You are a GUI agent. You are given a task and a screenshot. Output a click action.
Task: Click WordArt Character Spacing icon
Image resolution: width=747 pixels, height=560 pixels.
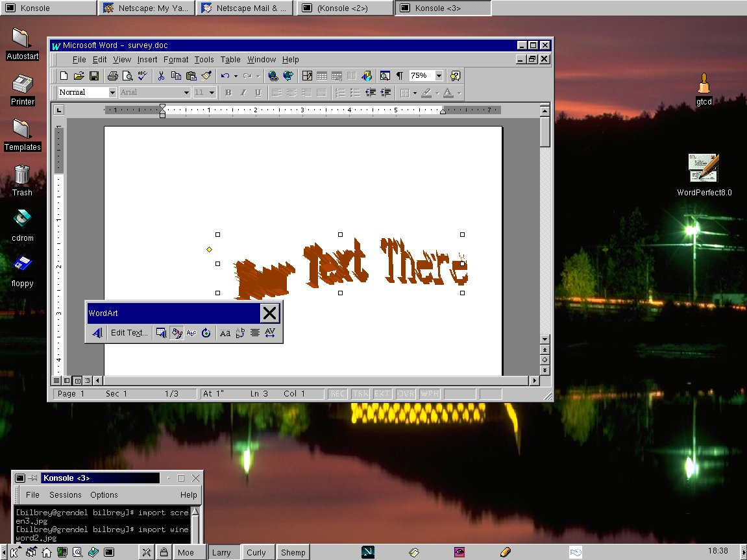pyautogui.click(x=271, y=333)
